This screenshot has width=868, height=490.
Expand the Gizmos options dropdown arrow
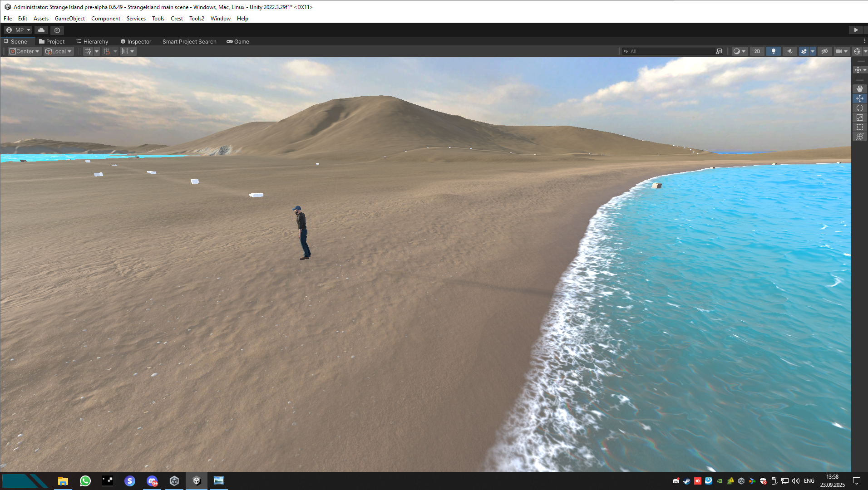865,51
